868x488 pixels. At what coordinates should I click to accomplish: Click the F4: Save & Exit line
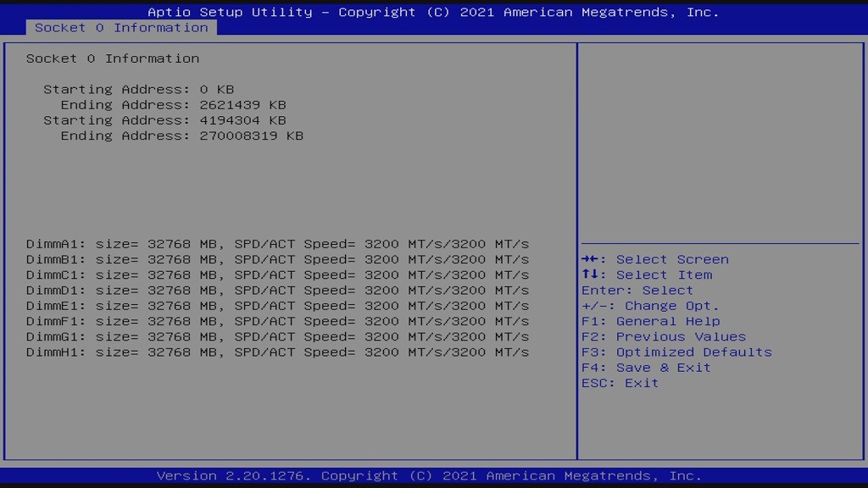point(646,368)
